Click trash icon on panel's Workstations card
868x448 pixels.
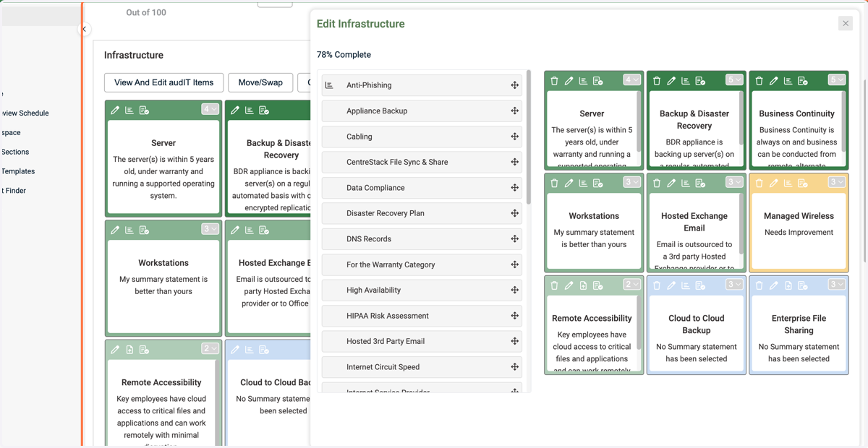click(x=554, y=184)
